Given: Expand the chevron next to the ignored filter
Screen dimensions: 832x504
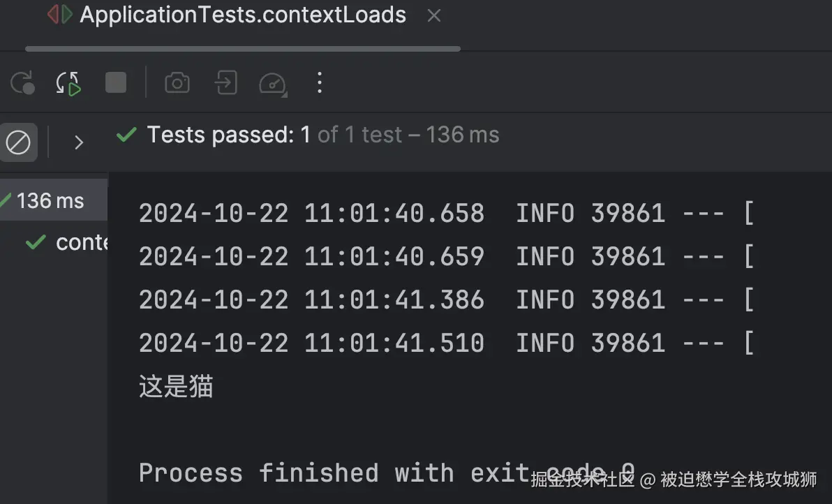Looking at the screenshot, I should 79,142.
